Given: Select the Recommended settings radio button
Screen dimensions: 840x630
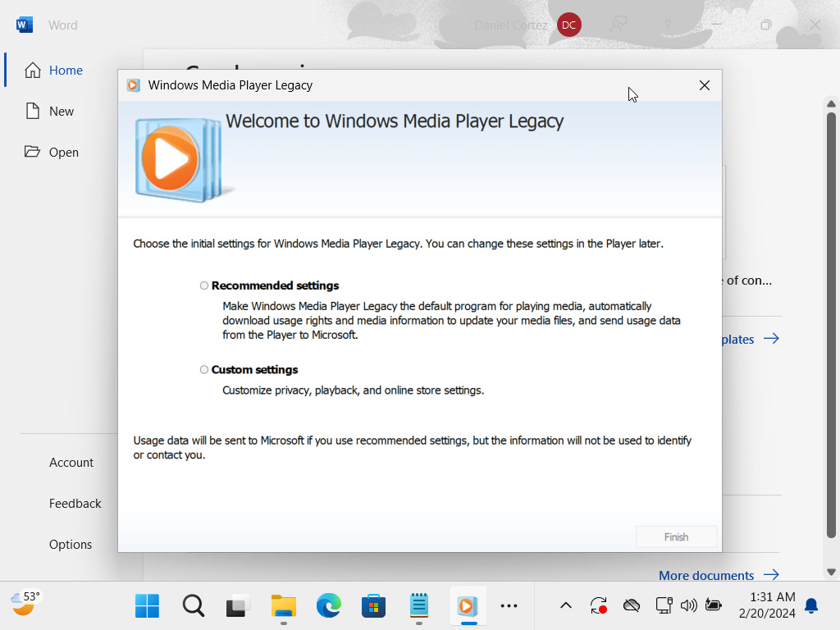Looking at the screenshot, I should click(204, 285).
